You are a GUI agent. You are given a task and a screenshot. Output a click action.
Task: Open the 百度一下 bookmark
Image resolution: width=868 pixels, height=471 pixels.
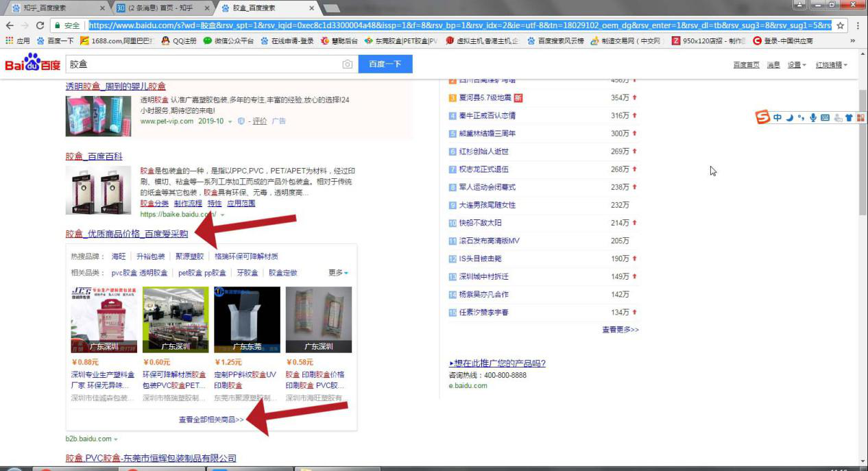(55, 40)
